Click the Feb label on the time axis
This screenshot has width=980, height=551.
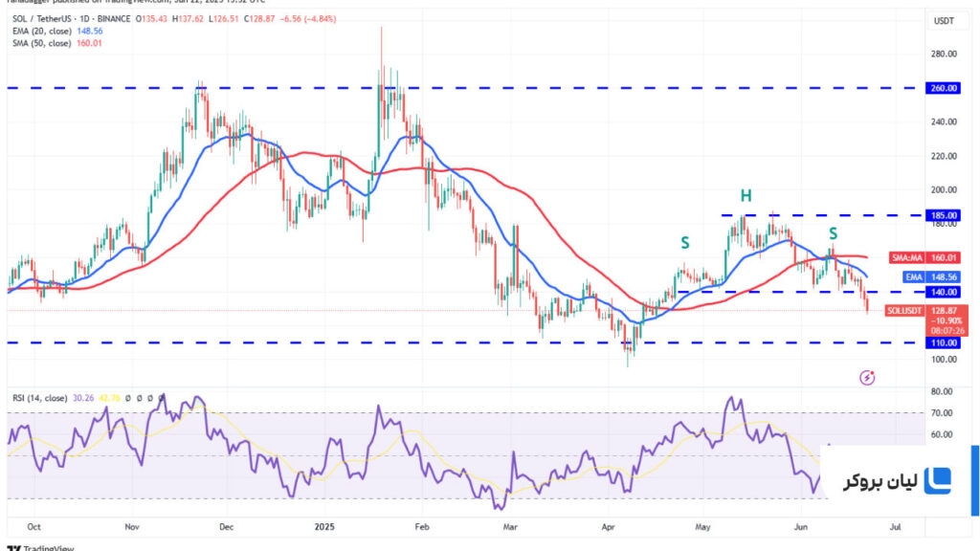click(x=422, y=527)
